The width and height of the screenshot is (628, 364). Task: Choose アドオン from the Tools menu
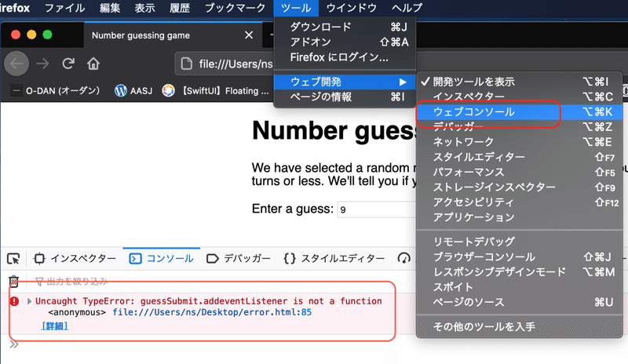pyautogui.click(x=345, y=42)
